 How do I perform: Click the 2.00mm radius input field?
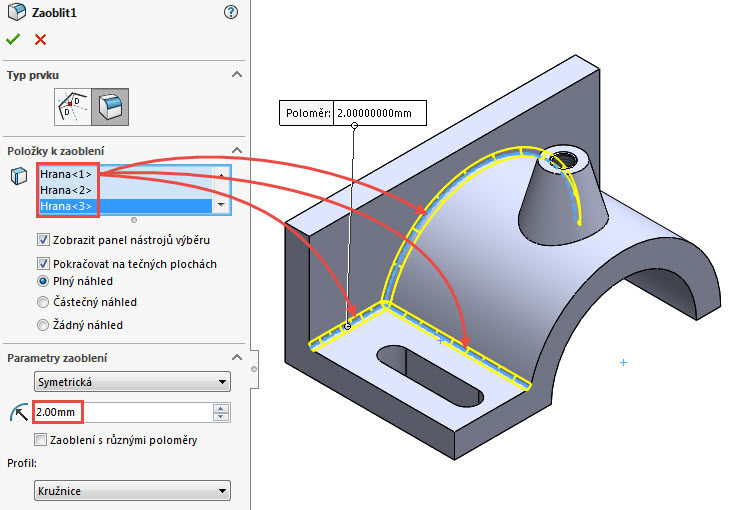click(x=123, y=412)
